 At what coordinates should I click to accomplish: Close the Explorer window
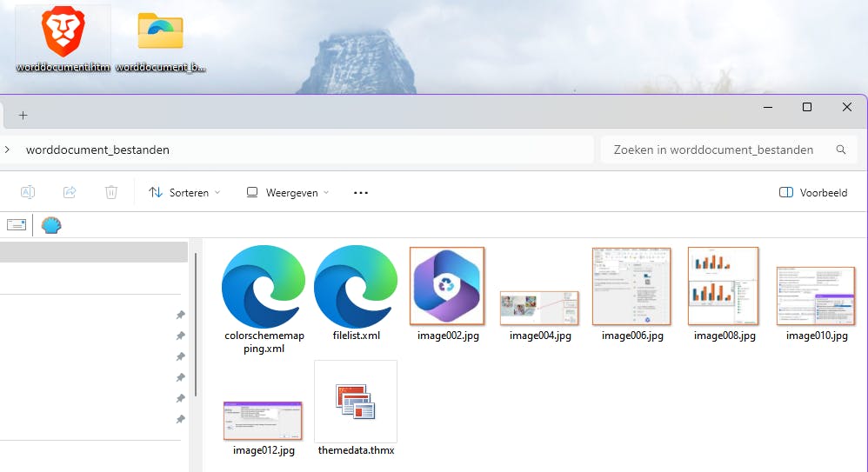[x=847, y=107]
